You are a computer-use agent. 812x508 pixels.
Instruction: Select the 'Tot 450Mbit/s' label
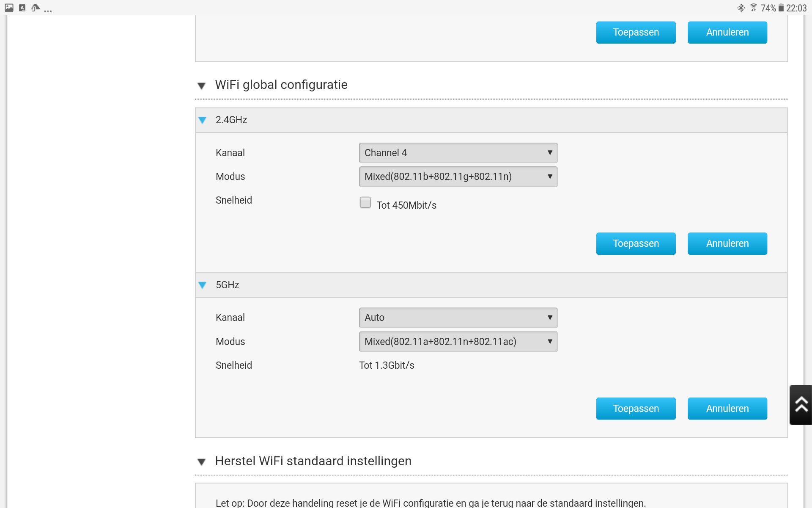[x=406, y=205]
